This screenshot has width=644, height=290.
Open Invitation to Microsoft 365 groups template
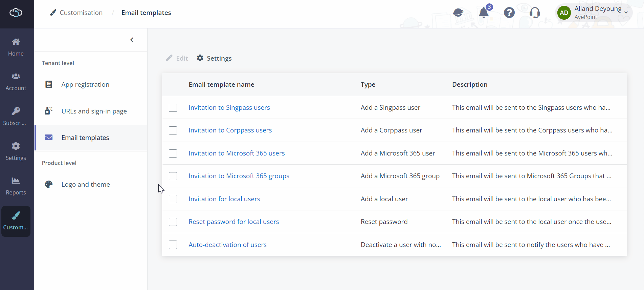point(239,176)
